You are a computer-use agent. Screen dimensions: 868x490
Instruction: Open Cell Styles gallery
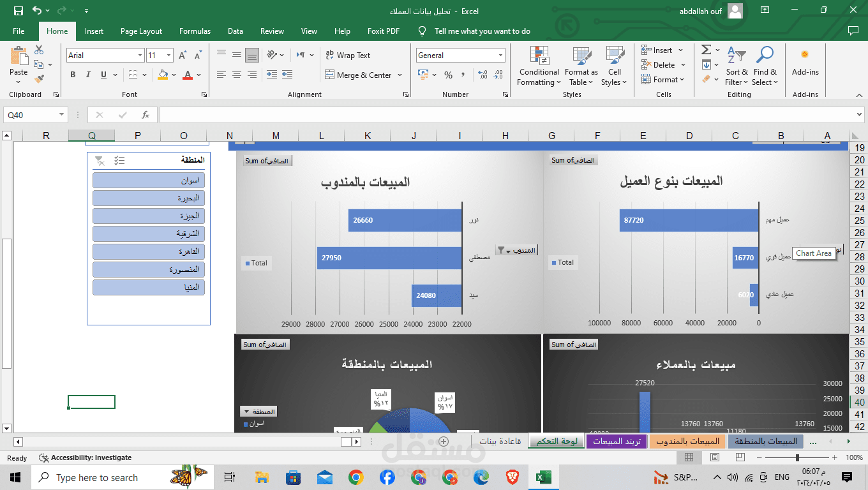tap(614, 66)
